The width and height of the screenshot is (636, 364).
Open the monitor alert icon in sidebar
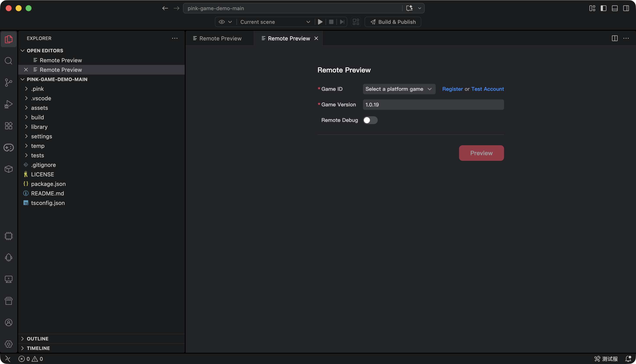coord(8,279)
